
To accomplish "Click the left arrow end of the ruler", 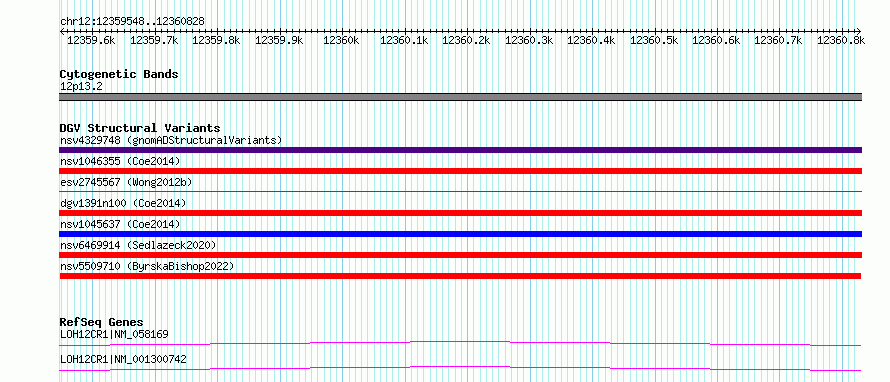I will point(62,31).
